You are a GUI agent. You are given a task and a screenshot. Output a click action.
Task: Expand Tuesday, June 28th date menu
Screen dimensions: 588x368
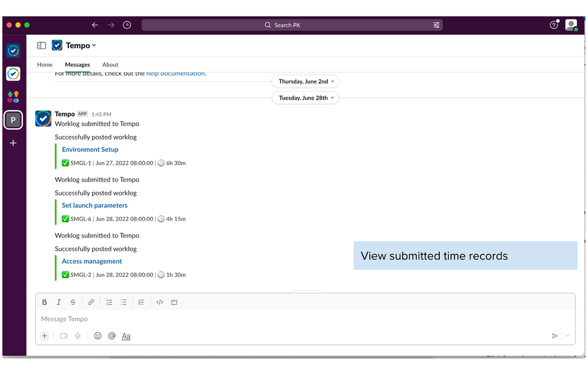coord(306,98)
